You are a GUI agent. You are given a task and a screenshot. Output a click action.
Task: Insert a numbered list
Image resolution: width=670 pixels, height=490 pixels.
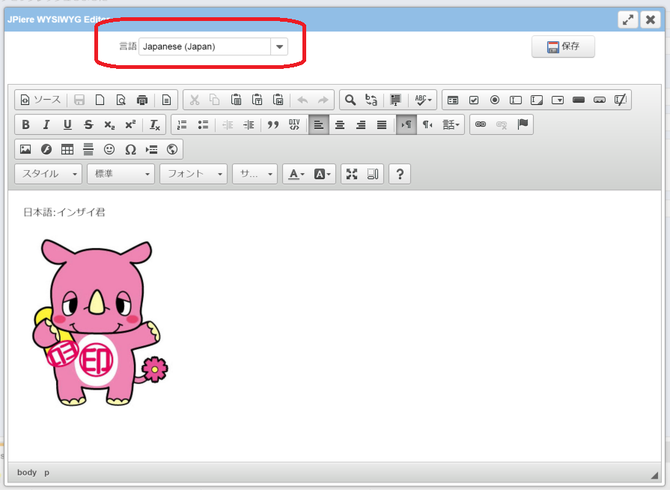point(182,125)
